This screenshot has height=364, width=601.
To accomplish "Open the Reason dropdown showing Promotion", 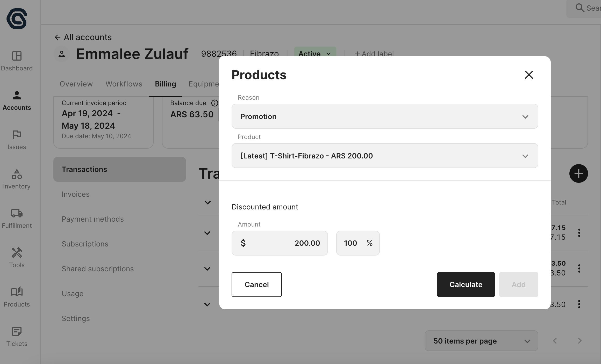I will [x=385, y=117].
